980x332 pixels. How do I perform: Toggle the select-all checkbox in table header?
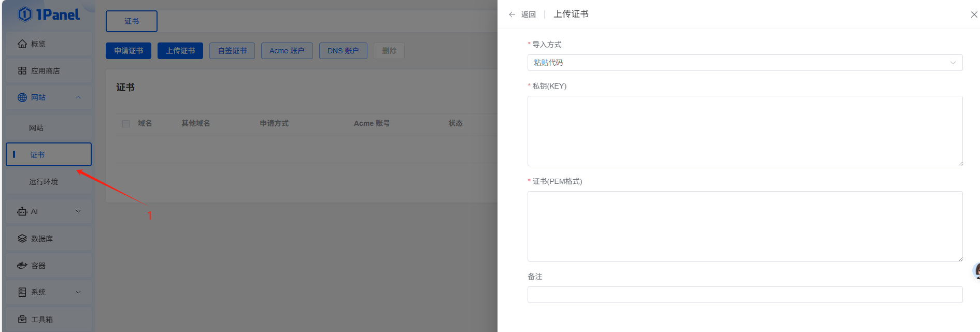[126, 124]
